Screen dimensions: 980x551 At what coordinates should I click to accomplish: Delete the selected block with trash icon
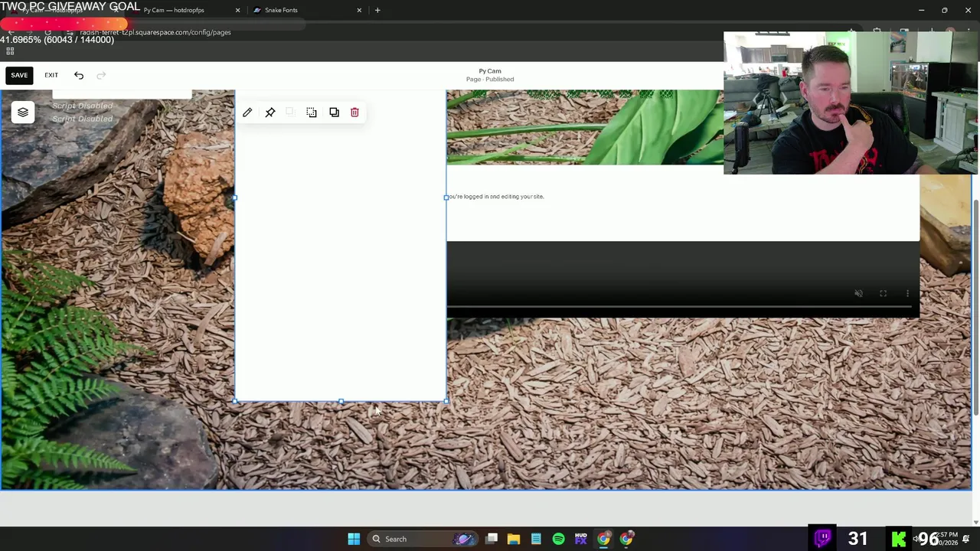point(354,112)
